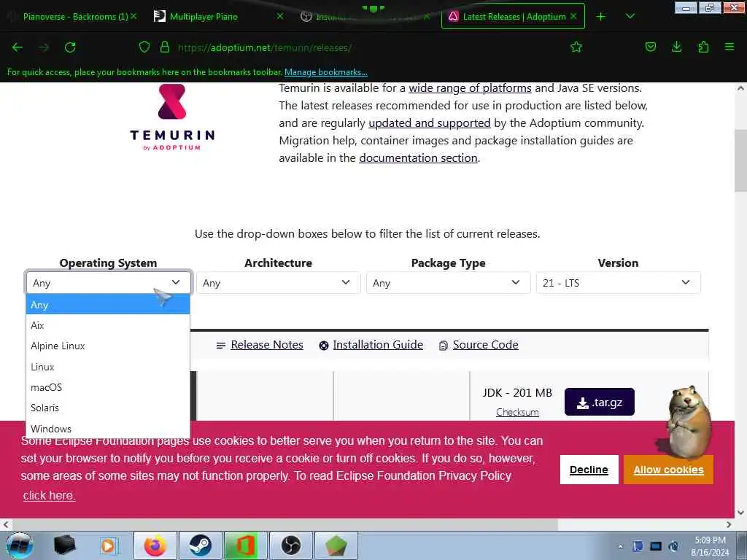Click the document icon beside Source Code
The image size is (747, 560).
click(444, 346)
